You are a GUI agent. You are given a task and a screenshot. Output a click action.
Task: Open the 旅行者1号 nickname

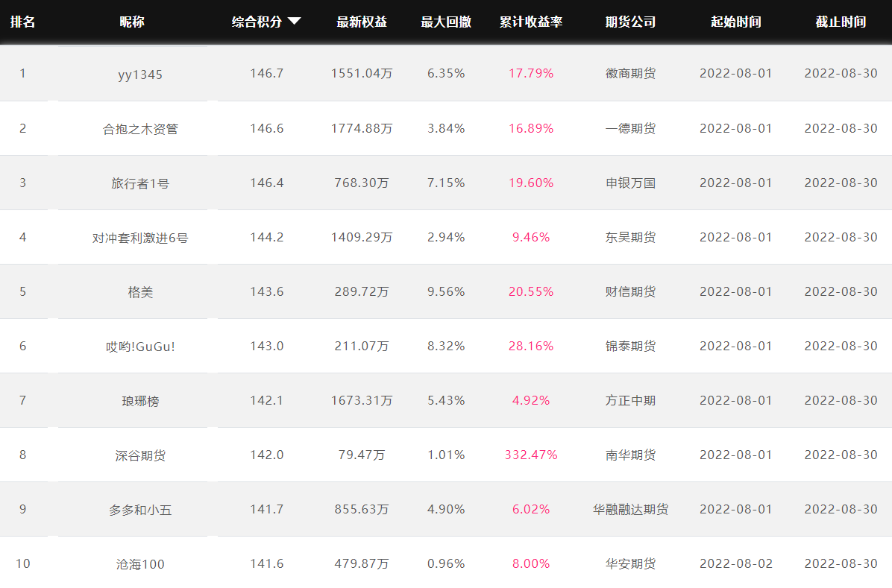click(x=140, y=183)
